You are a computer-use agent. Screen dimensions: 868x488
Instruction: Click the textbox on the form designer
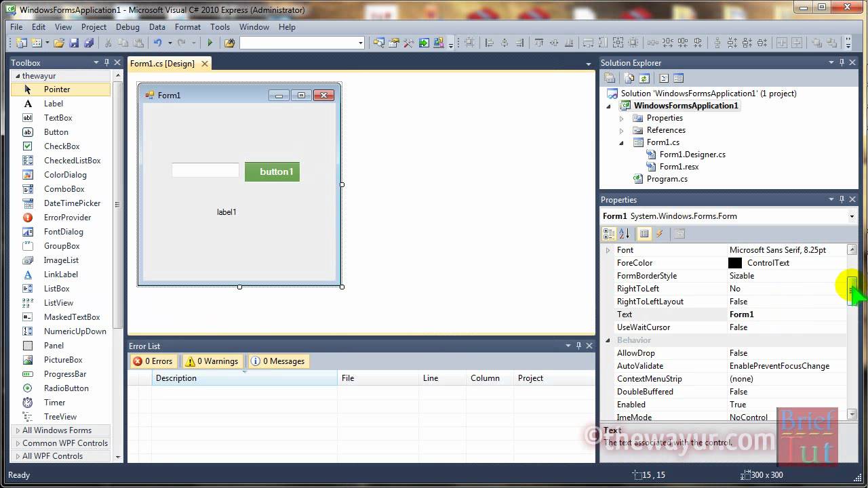pyautogui.click(x=205, y=170)
